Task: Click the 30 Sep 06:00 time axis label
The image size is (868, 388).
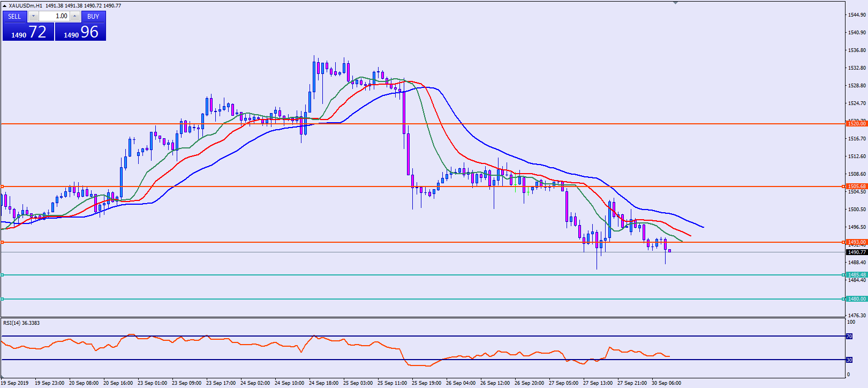Action: 666,383
